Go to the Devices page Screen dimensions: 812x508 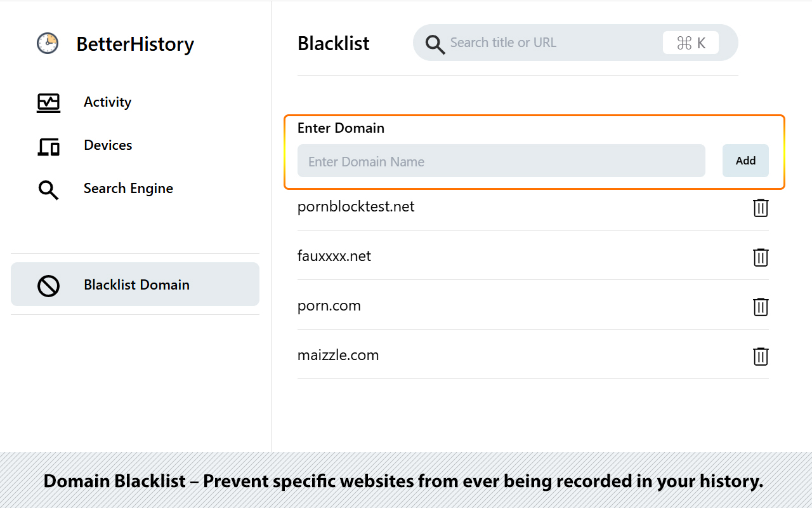point(108,145)
